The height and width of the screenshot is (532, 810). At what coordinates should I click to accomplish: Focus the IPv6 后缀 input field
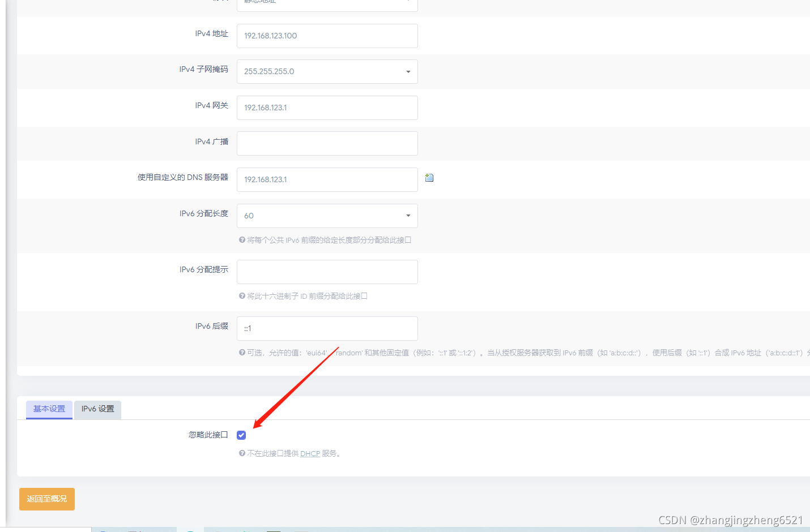pos(327,328)
